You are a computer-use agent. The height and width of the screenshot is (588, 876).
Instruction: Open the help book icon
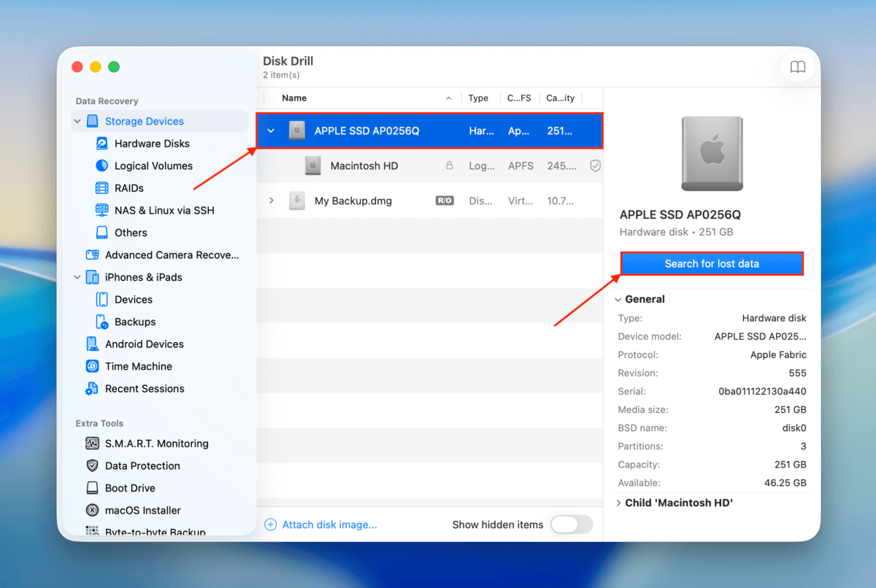coord(798,67)
